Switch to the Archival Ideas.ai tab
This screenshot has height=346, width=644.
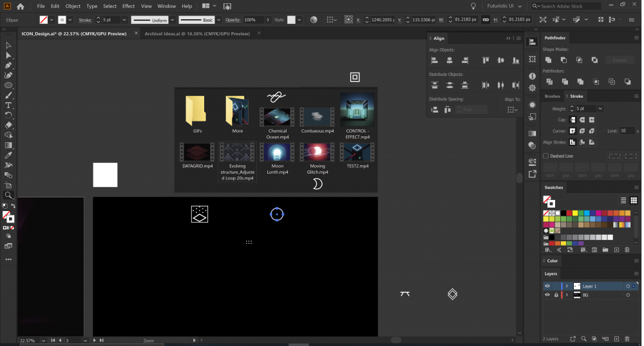[196, 33]
